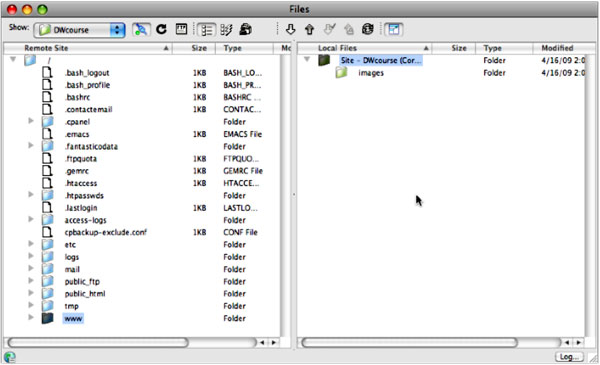Click the .emacs file icon
Viewport: 600px width, 365px height.
47,134
